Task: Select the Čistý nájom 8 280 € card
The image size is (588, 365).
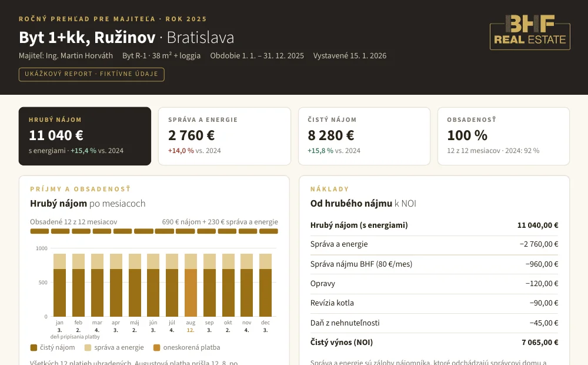Action: tap(364, 136)
